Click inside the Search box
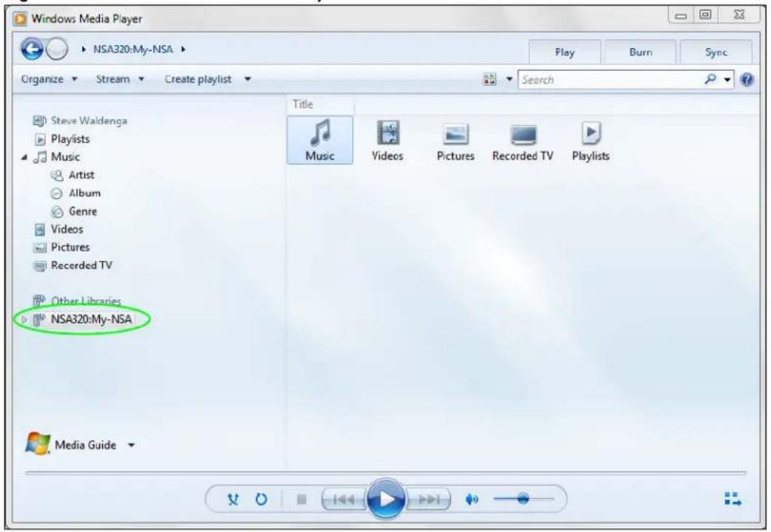 pos(610,80)
